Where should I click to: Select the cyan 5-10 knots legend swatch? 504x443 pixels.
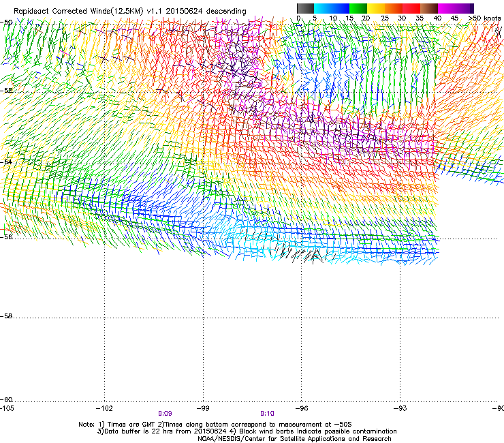(x=323, y=8)
